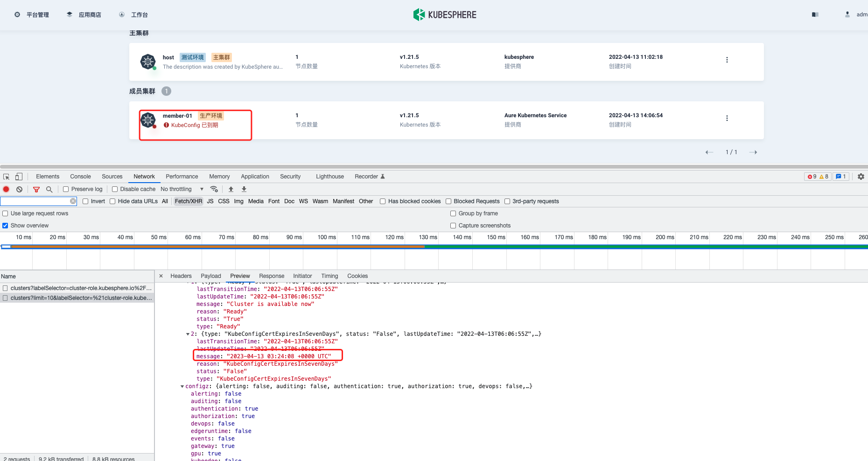Clear the network log
Image resolution: width=868 pixels, height=461 pixels.
point(20,189)
